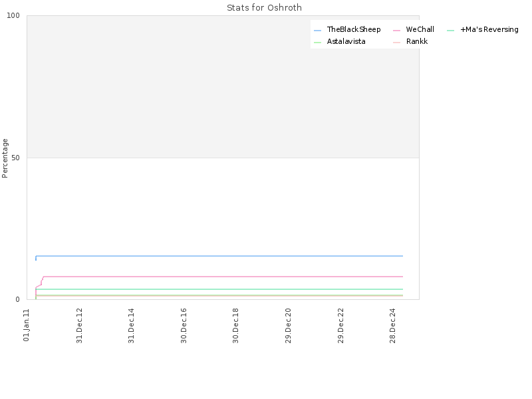532x399 pixels.
Task: Click the 01.Jan.11 date label
Action: tap(27, 325)
